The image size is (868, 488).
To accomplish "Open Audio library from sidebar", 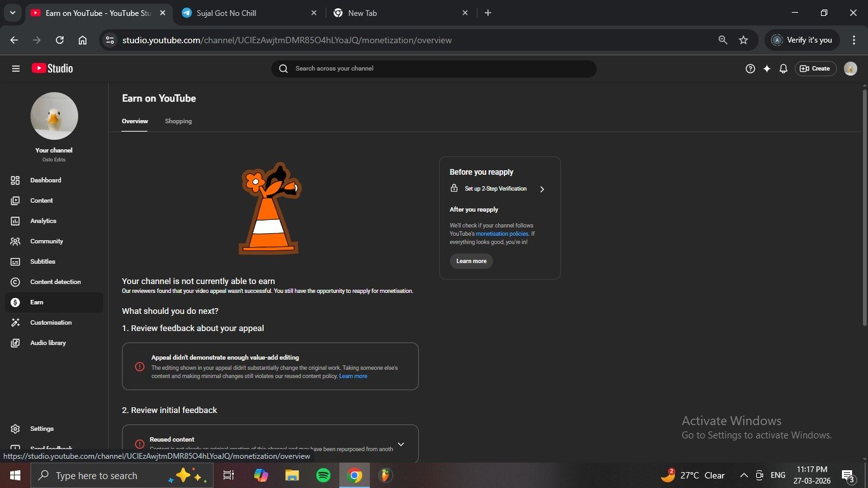I will tap(48, 343).
